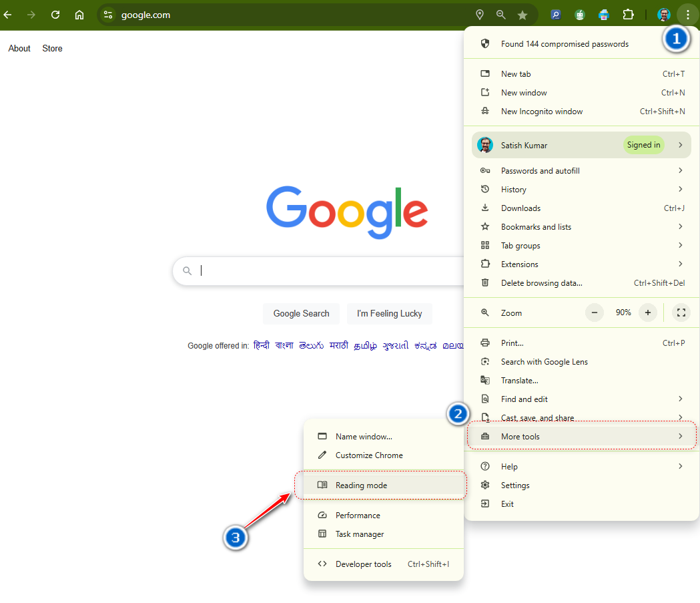Expand the More tools submenu
Image resolution: width=700 pixels, height=603 pixels.
pos(582,437)
